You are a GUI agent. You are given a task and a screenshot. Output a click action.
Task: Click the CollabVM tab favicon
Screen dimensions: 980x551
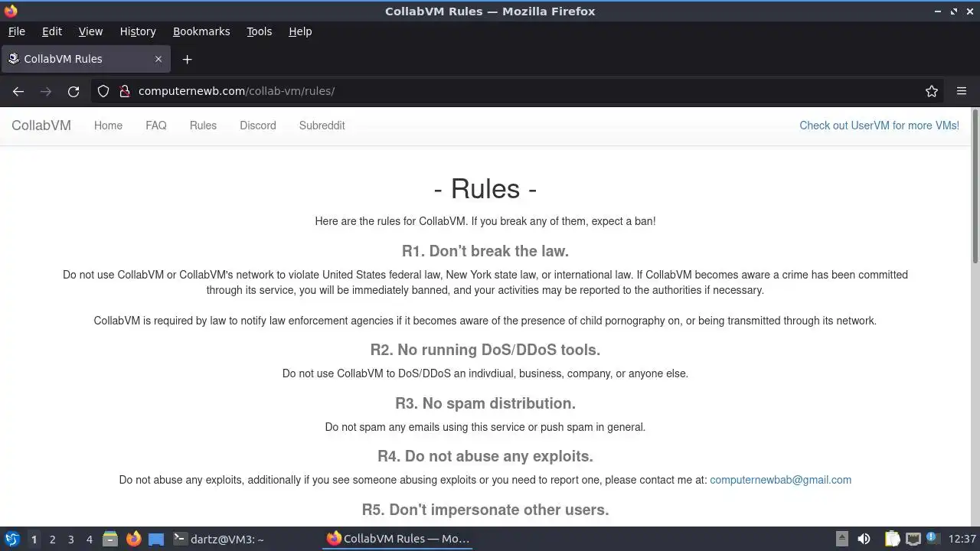tap(14, 59)
